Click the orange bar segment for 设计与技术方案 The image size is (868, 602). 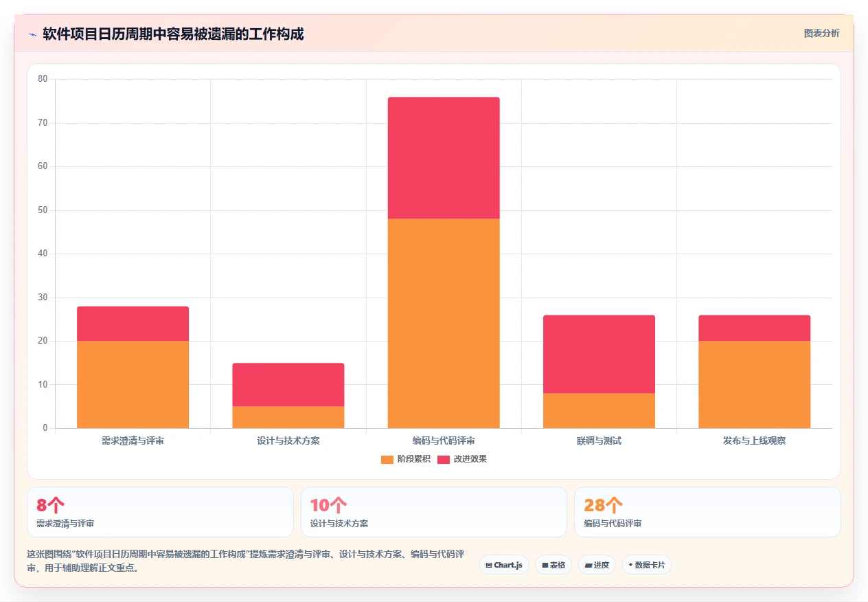pyautogui.click(x=288, y=417)
